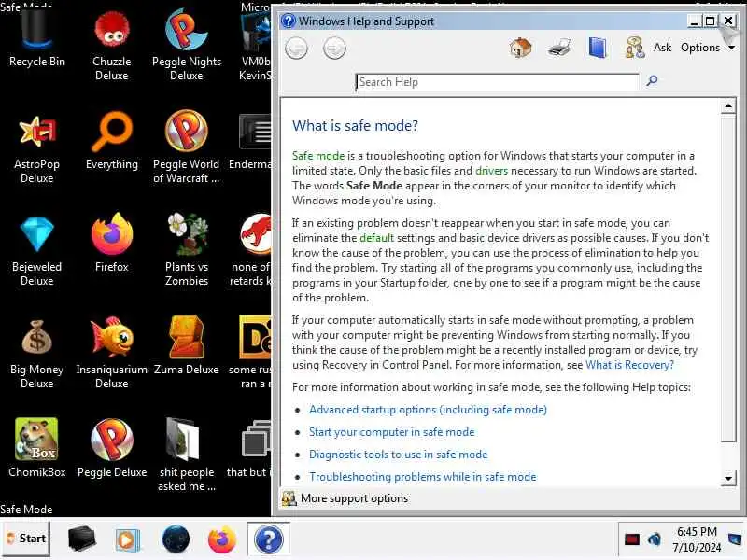Open Diagnostic tools in safe mode link
This screenshot has width=747, height=560.
(x=399, y=455)
